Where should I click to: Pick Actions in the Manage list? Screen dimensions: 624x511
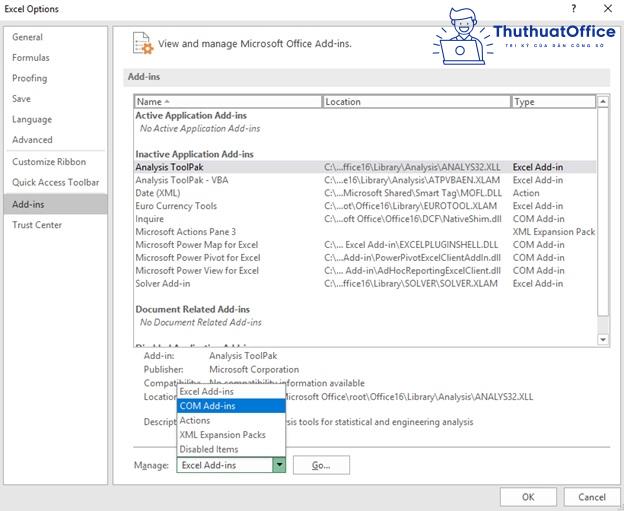click(231, 420)
